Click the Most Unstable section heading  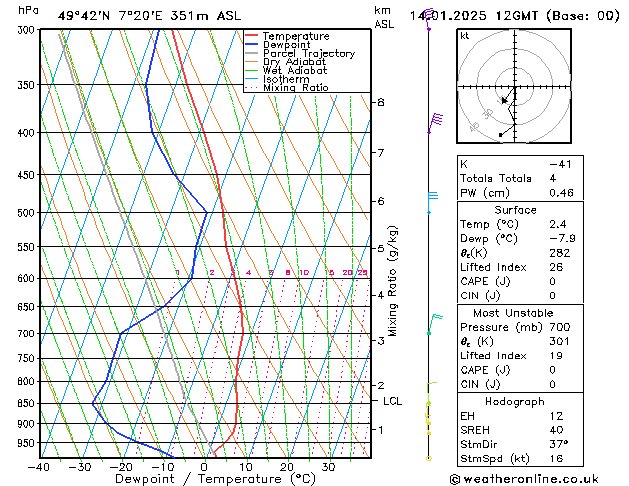(x=513, y=313)
